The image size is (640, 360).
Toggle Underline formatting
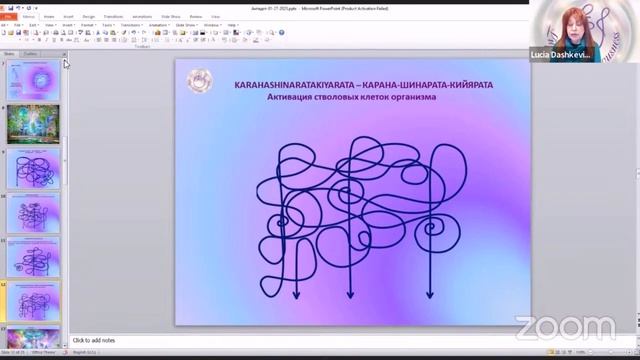pos(54,40)
